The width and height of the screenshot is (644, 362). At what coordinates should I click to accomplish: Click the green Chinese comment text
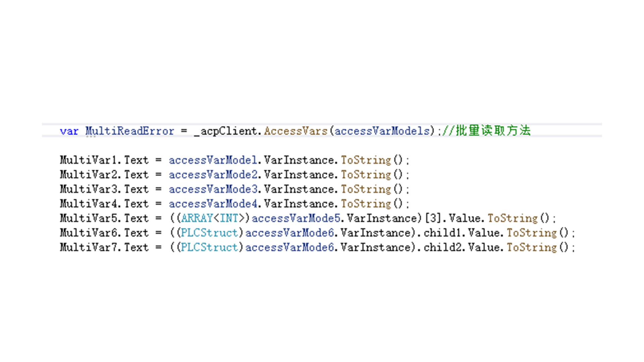tap(486, 131)
